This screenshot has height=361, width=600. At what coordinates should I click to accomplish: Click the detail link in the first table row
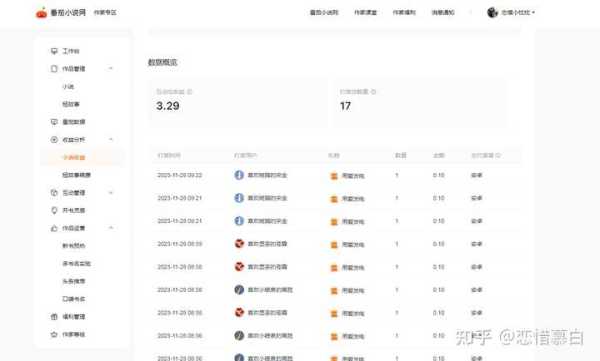click(476, 175)
